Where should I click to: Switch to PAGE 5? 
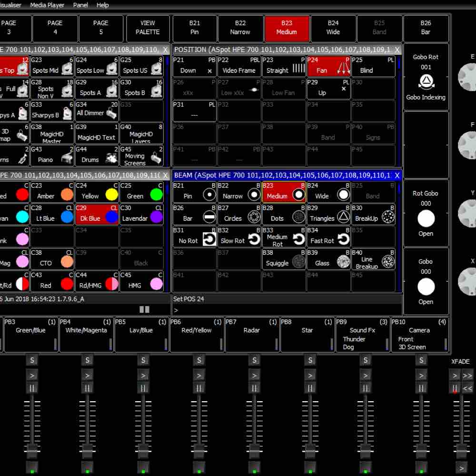[101, 28]
